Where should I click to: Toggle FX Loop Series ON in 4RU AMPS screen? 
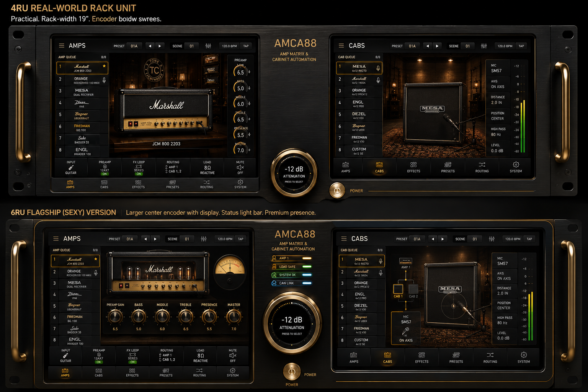click(x=139, y=174)
